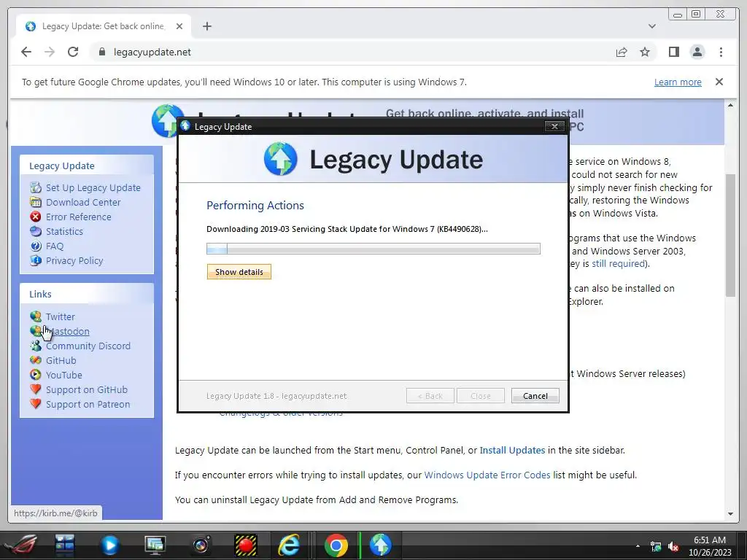Click the GitHub link icon
Viewport: 747px width, 560px height.
(x=36, y=360)
